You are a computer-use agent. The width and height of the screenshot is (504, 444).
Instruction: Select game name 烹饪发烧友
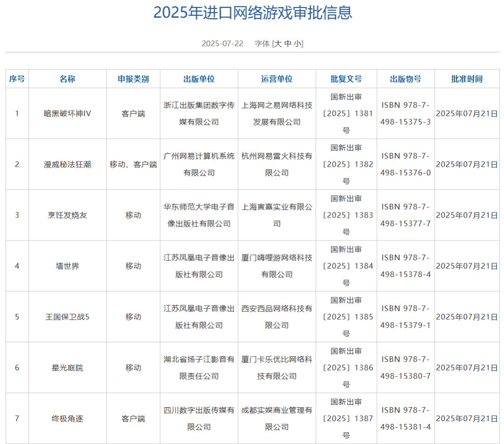(68, 215)
